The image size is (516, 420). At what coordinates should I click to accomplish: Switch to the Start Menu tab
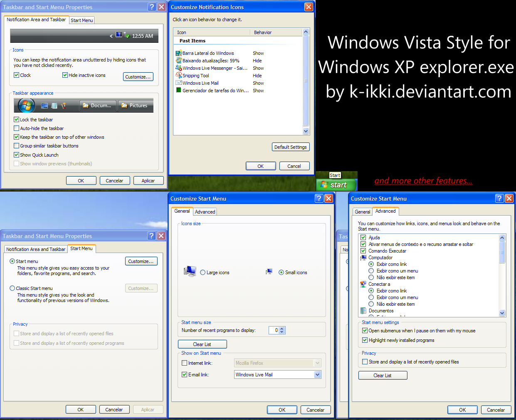click(81, 20)
